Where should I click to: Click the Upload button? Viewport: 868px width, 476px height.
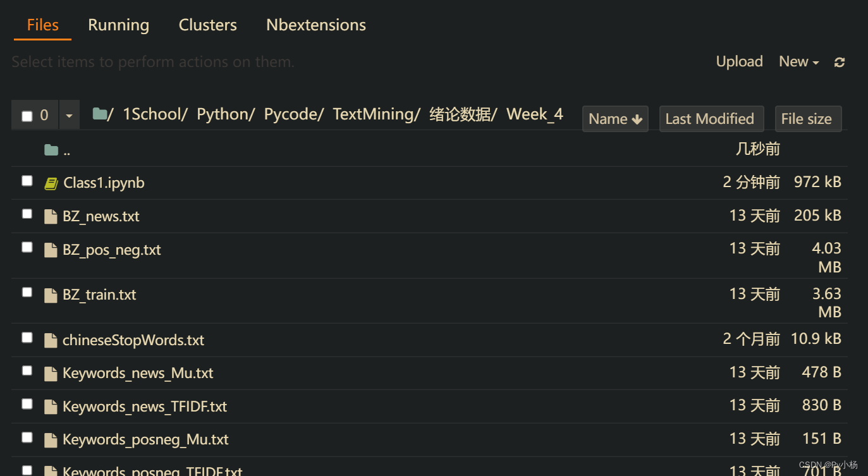(739, 61)
